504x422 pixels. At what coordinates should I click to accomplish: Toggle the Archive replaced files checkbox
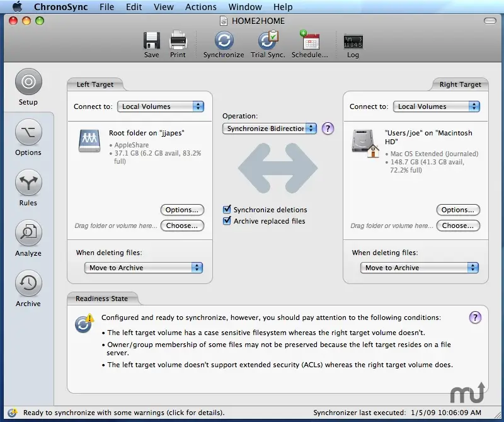227,221
